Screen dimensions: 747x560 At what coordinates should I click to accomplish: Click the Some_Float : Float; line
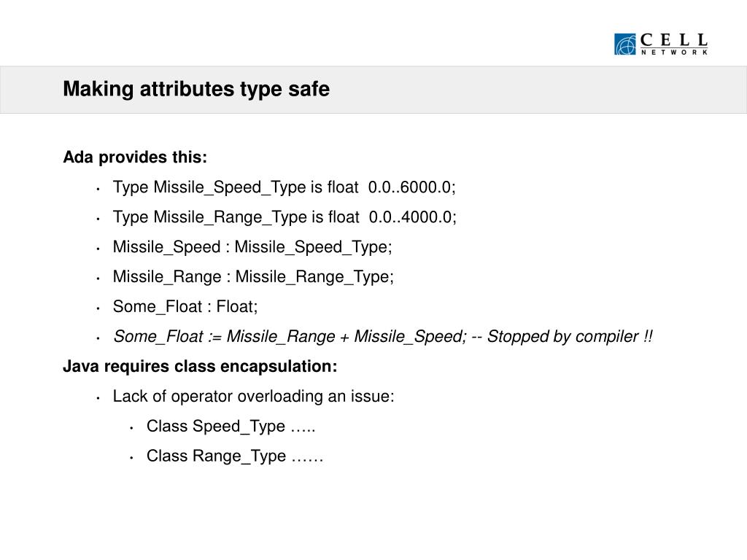click(x=185, y=307)
